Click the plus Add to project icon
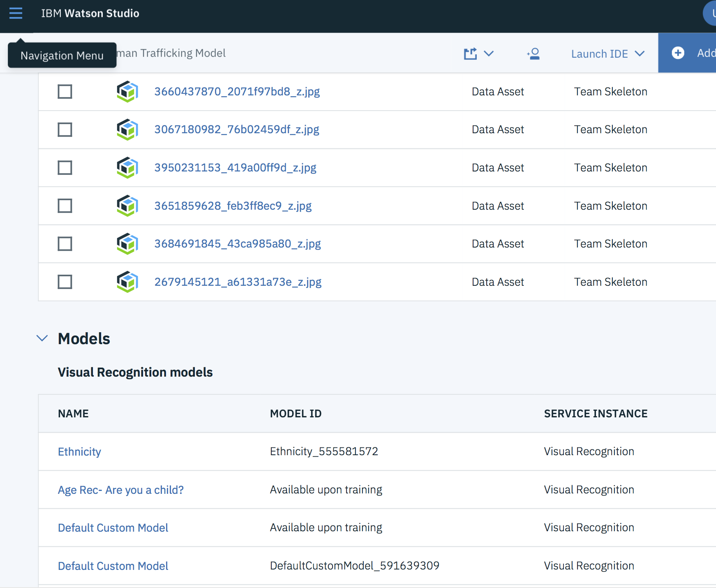Viewport: 716px width, 588px height. 678,53
